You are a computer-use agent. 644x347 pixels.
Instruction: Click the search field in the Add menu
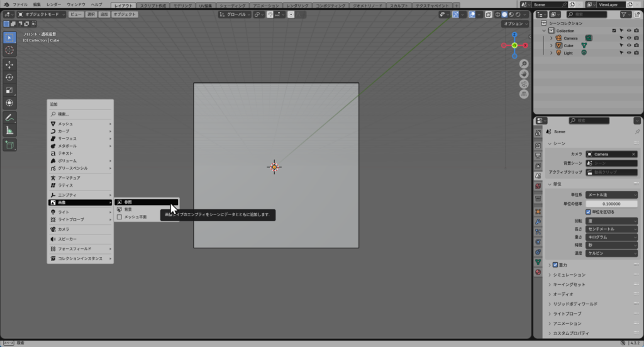(x=80, y=114)
